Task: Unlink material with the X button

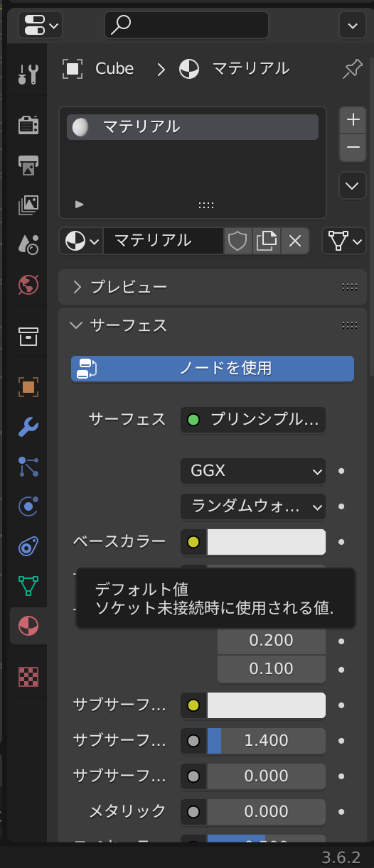Action: pos(295,241)
